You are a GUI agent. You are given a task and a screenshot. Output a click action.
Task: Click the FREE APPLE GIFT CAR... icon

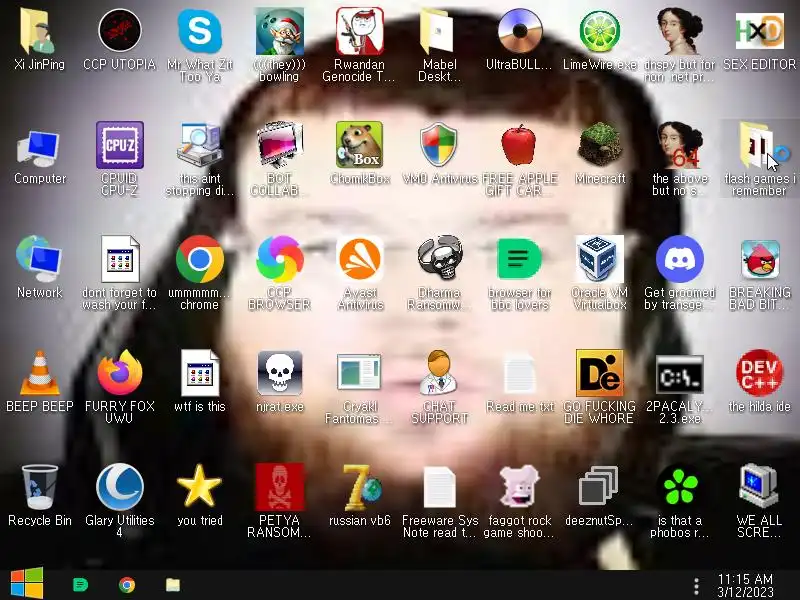pos(519,145)
